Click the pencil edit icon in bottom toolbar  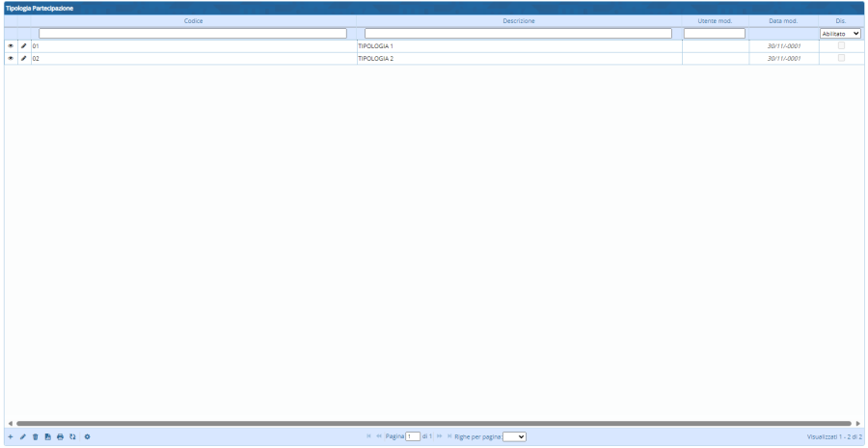(23, 437)
